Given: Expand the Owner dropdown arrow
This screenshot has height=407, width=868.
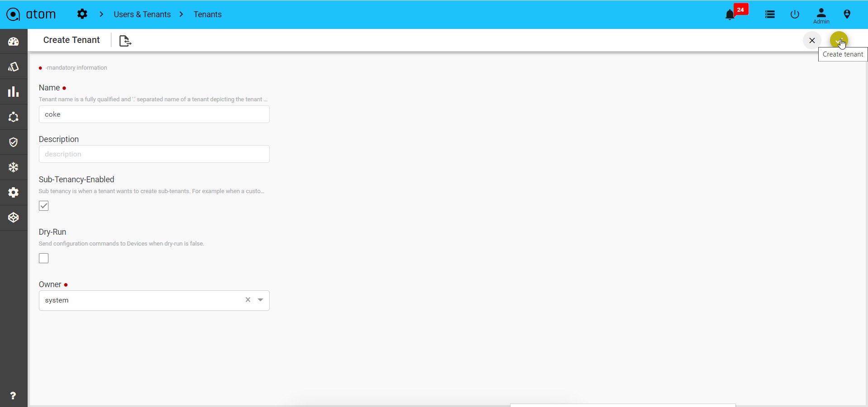Looking at the screenshot, I should (261, 300).
